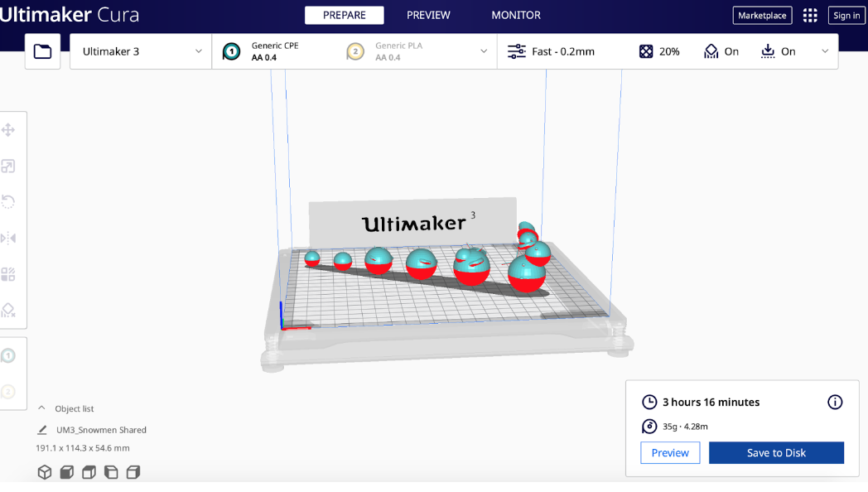This screenshot has height=492, width=868.
Task: Click the 191.1 x 114.3 x 54.6 mm dimensions
Action: pos(83,448)
